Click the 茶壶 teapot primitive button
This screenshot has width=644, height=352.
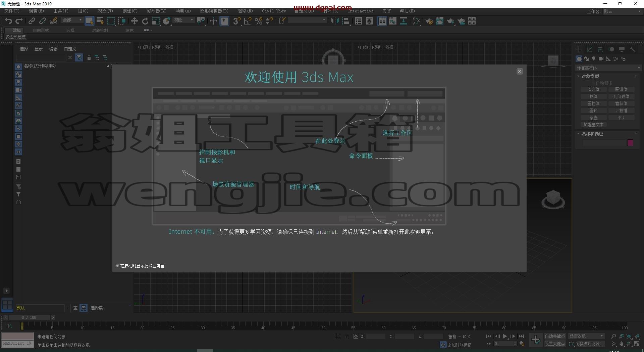pyautogui.click(x=593, y=118)
